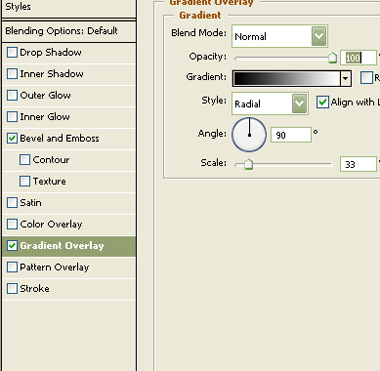Enable the Inner Shadow checkbox

point(12,74)
